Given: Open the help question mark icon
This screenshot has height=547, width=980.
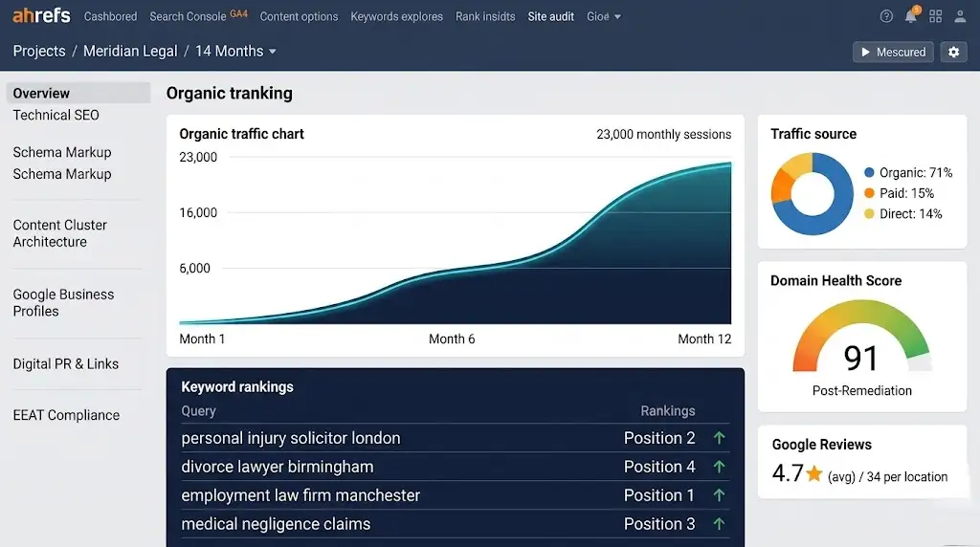Looking at the screenshot, I should [x=886, y=16].
